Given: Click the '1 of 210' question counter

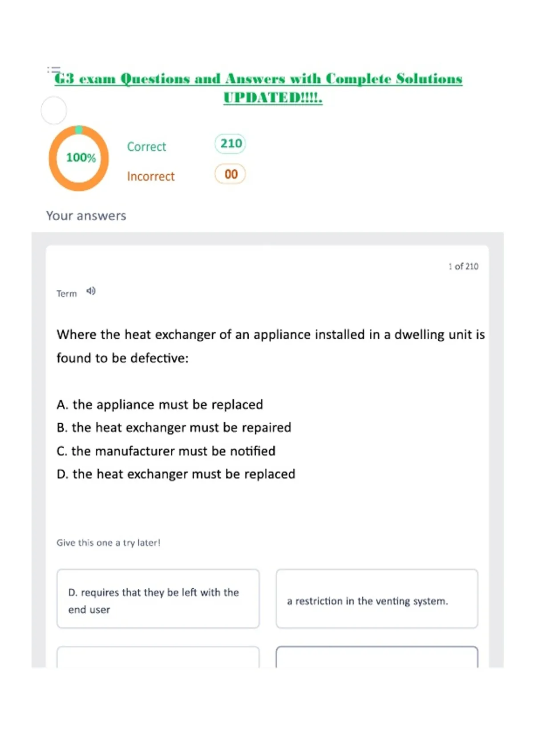Looking at the screenshot, I should [463, 266].
